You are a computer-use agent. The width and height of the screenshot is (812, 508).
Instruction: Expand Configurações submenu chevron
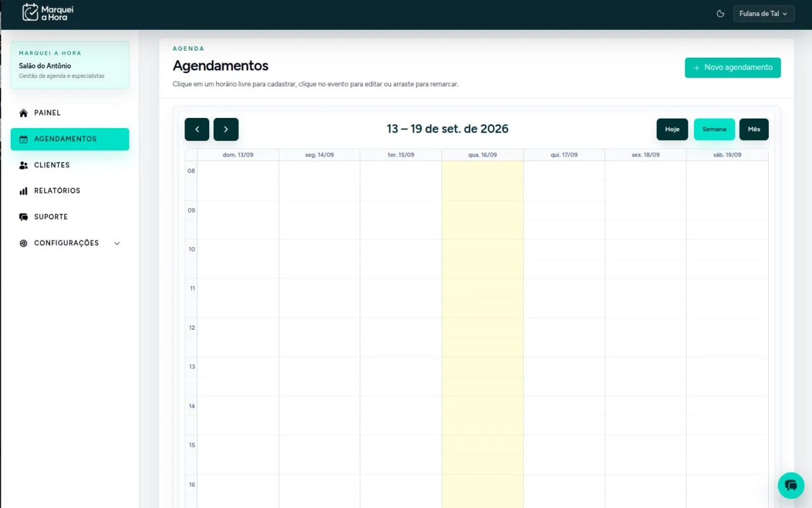[117, 243]
